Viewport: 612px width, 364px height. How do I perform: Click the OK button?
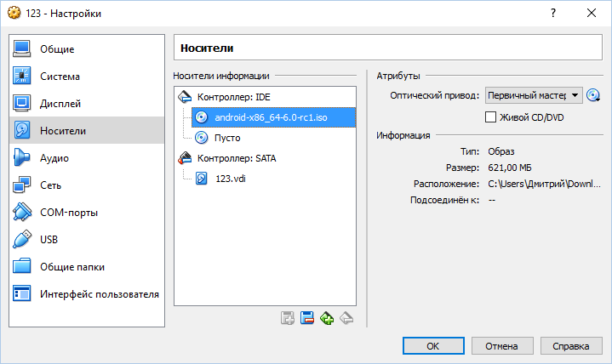433,346
